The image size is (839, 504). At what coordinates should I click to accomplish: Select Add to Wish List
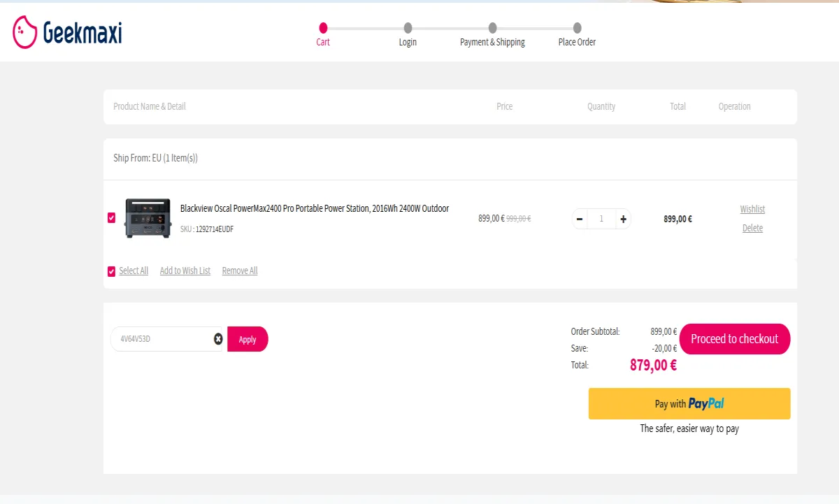185,271
